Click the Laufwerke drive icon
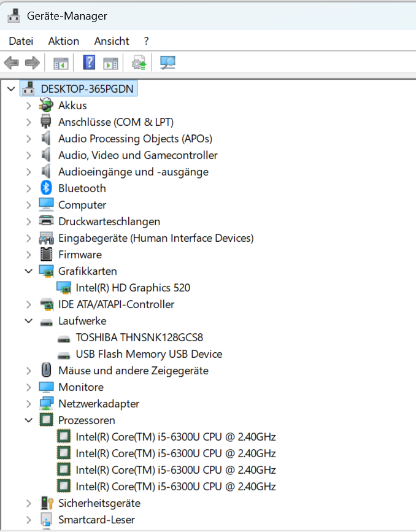416x532 pixels. pyautogui.click(x=46, y=322)
